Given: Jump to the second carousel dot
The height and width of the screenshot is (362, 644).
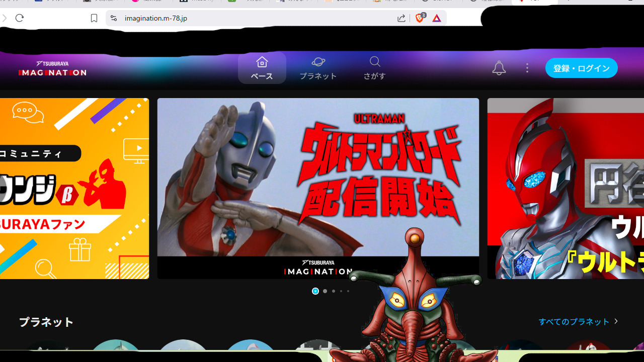Looking at the screenshot, I should coord(325,291).
